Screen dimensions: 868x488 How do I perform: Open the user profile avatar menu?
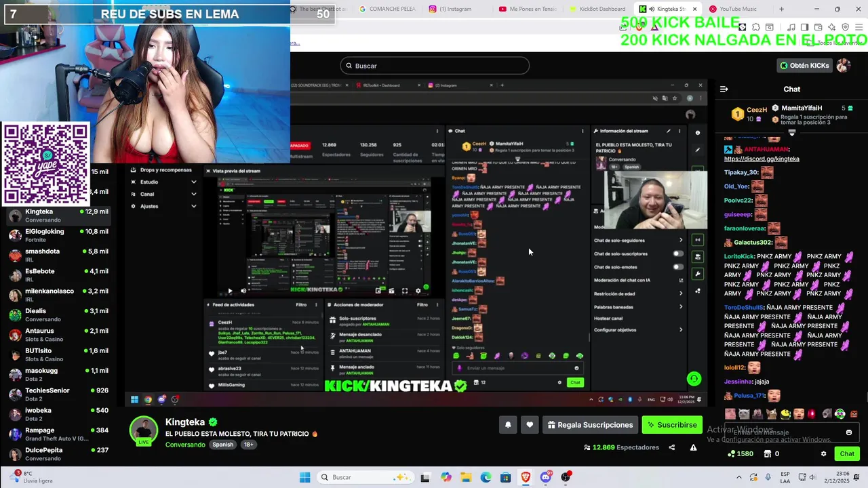pyautogui.click(x=844, y=66)
